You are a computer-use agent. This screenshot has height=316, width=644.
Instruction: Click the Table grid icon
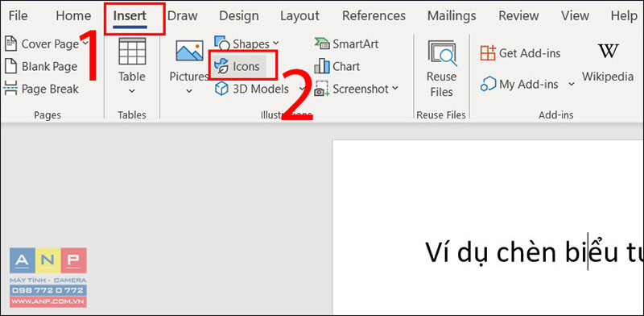(132, 51)
